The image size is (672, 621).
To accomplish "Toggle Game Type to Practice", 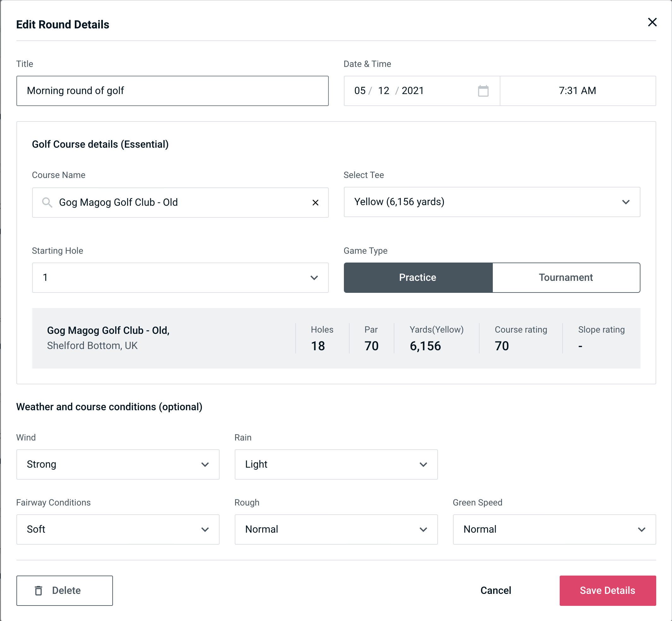I will (418, 277).
